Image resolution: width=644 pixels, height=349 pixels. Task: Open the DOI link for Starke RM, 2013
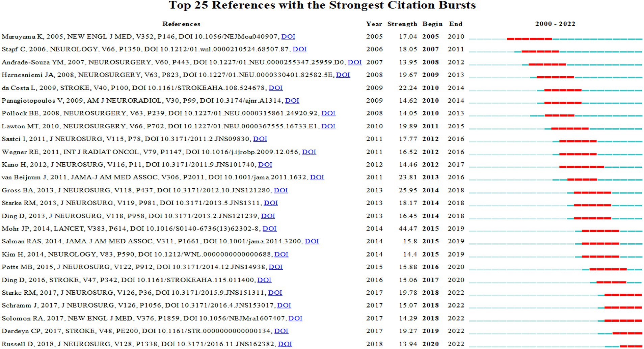click(x=271, y=203)
